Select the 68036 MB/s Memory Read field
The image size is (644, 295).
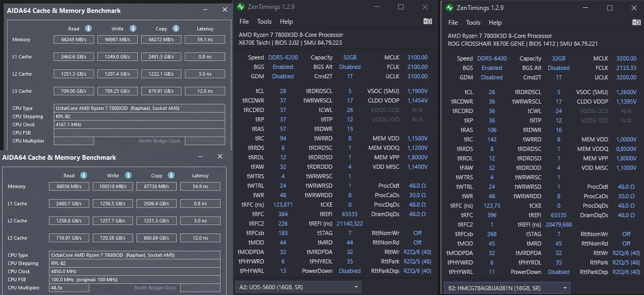click(x=69, y=186)
